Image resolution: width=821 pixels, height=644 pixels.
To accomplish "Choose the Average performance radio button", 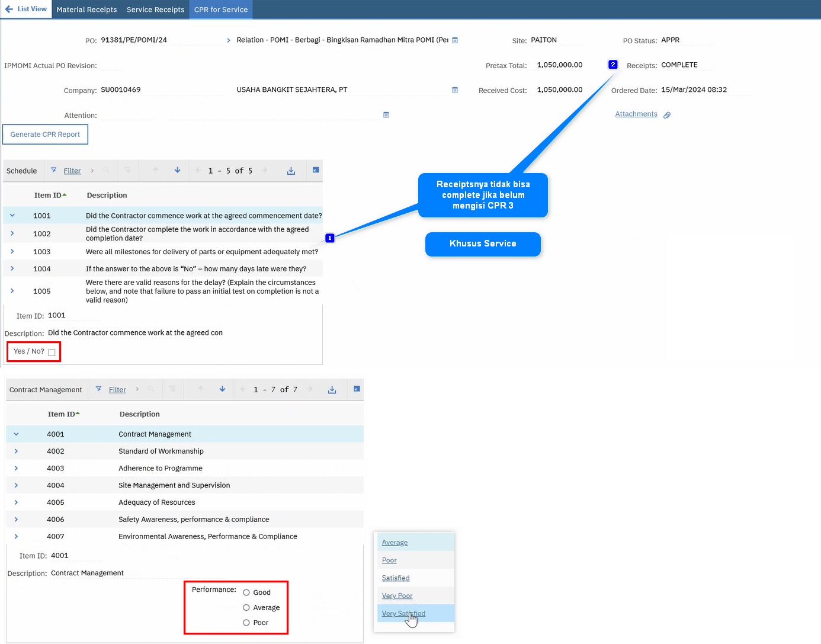I will (246, 608).
